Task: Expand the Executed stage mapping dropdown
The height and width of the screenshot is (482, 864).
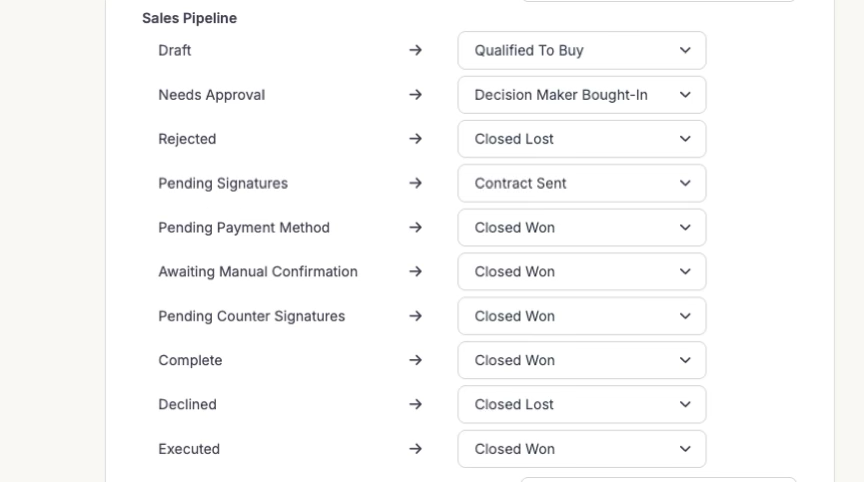Action: click(x=581, y=449)
